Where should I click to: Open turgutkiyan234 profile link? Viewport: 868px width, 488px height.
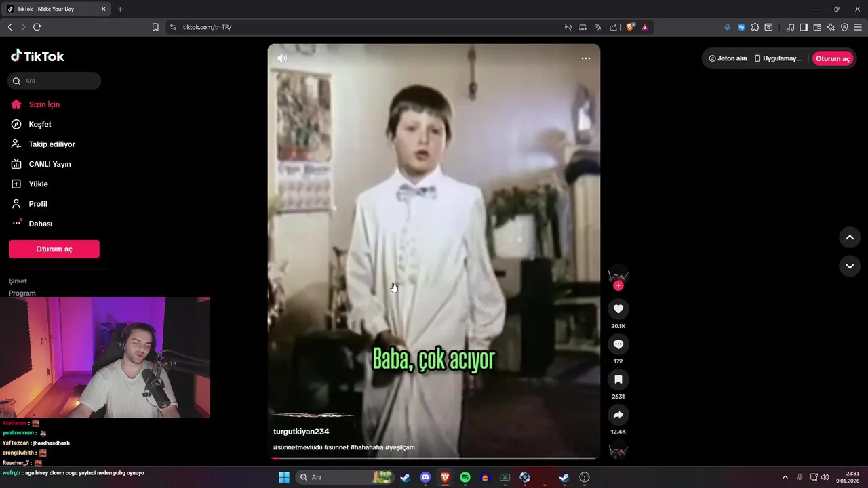point(301,432)
